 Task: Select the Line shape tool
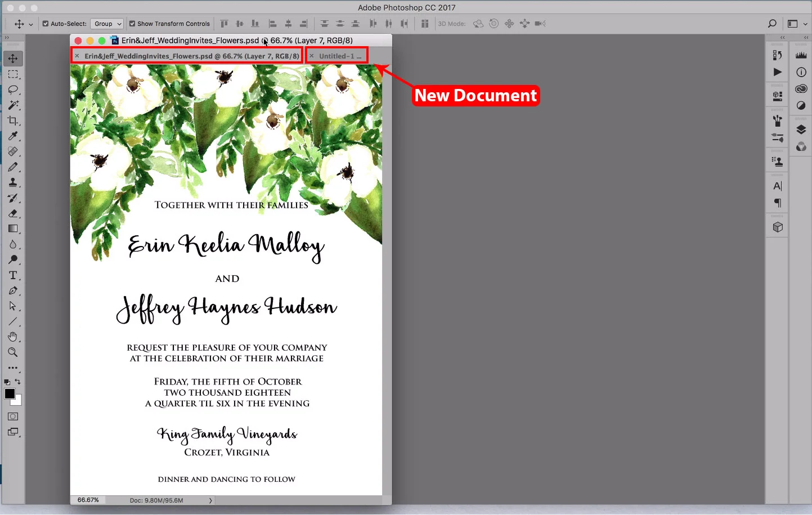click(x=13, y=321)
